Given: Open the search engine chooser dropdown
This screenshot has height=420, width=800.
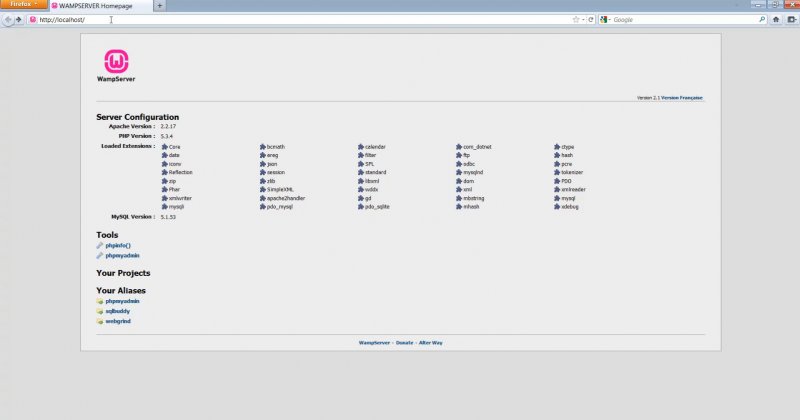Looking at the screenshot, I should click(605, 19).
